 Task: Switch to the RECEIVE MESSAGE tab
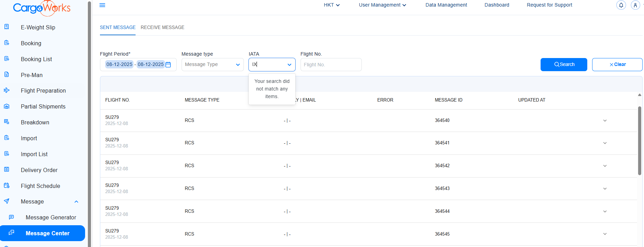point(162,27)
